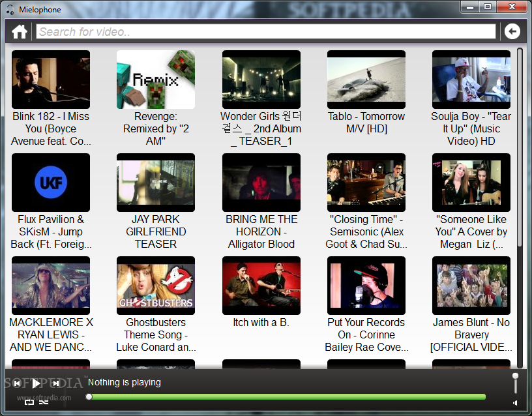
Task: Open Put Your Records On thumbnail
Action: coord(366,286)
